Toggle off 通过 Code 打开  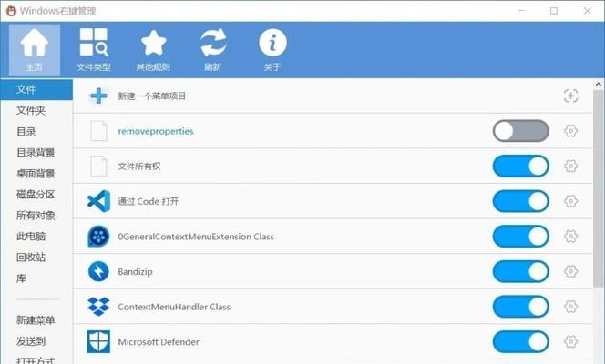pos(521,201)
